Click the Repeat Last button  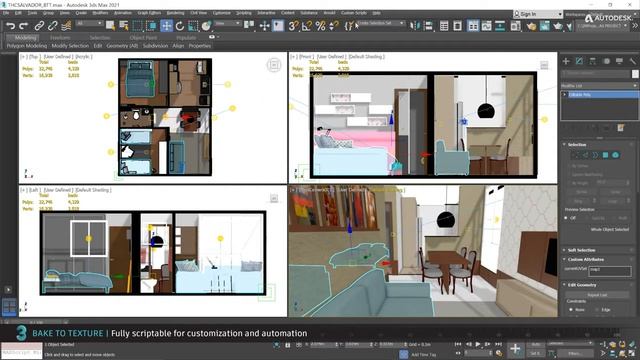(x=597, y=295)
